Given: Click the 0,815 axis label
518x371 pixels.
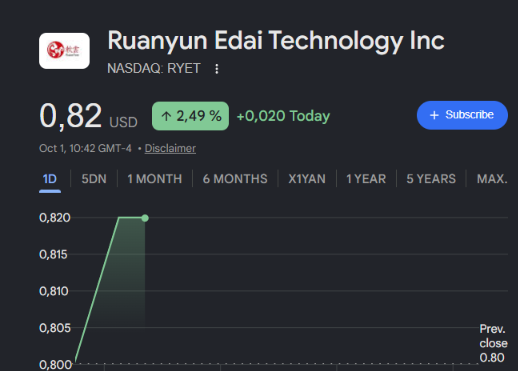Looking at the screenshot, I should point(53,255).
